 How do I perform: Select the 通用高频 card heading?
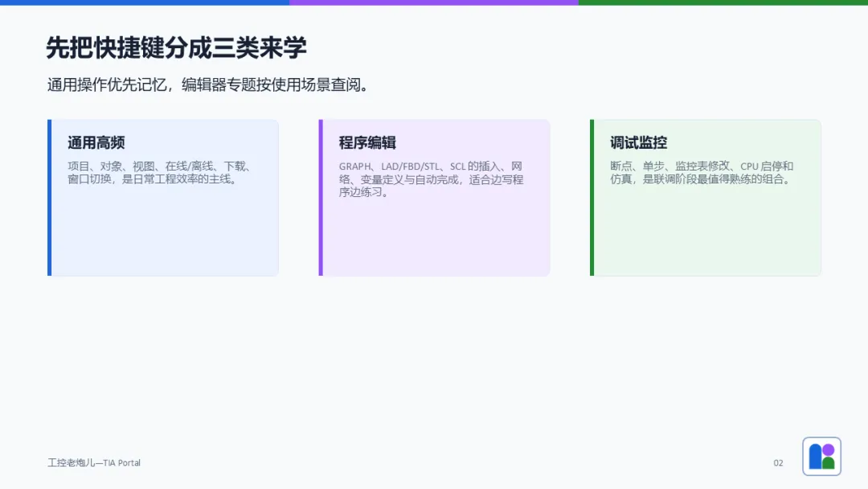click(96, 143)
